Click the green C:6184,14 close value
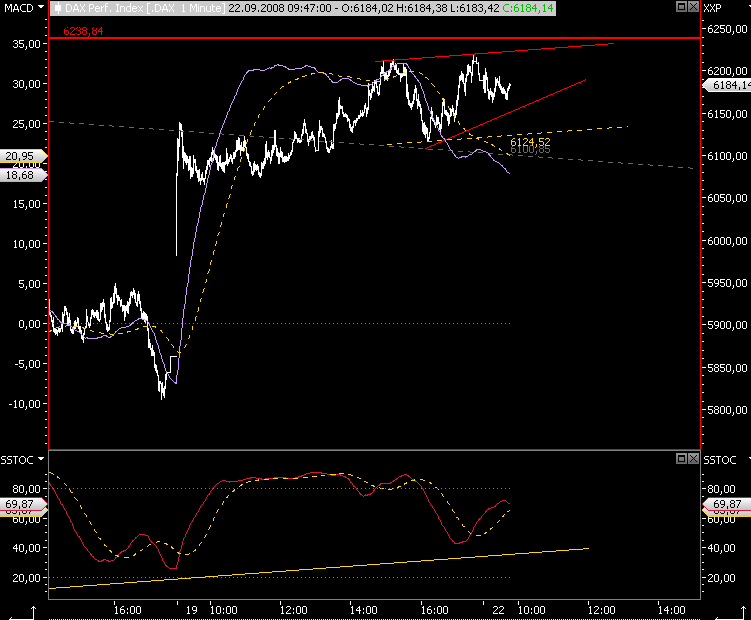 (x=528, y=8)
